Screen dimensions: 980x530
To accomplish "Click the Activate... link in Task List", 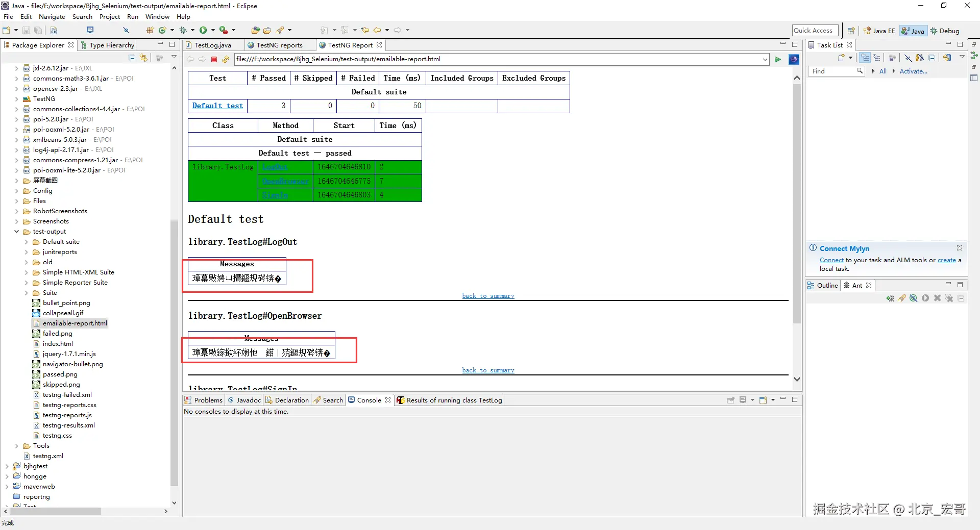I will (913, 71).
